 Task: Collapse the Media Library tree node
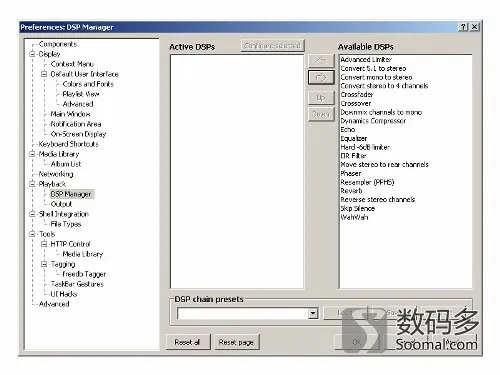[x=32, y=154]
